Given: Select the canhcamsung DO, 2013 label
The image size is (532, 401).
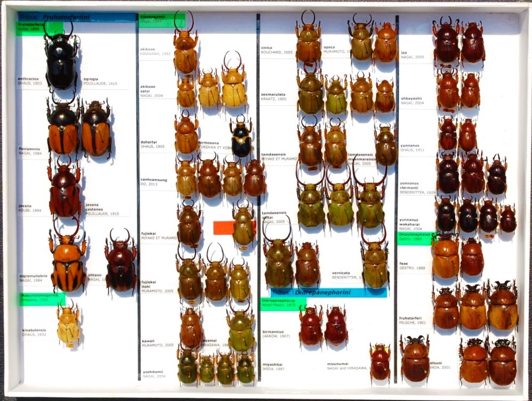Looking at the screenshot, I should [x=155, y=182].
